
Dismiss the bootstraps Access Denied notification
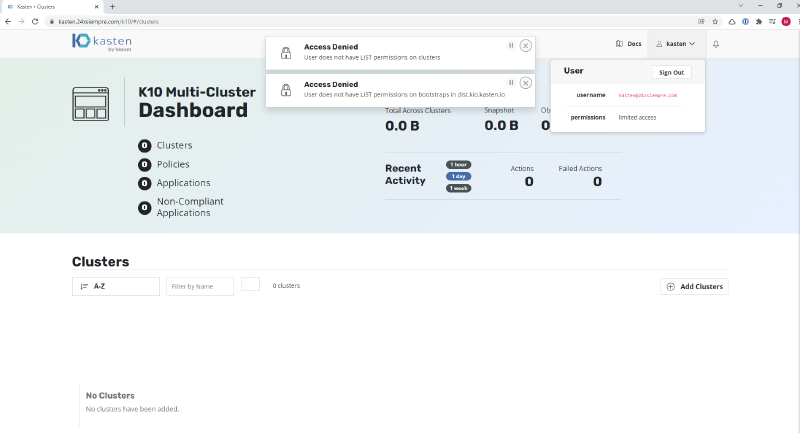(x=526, y=83)
